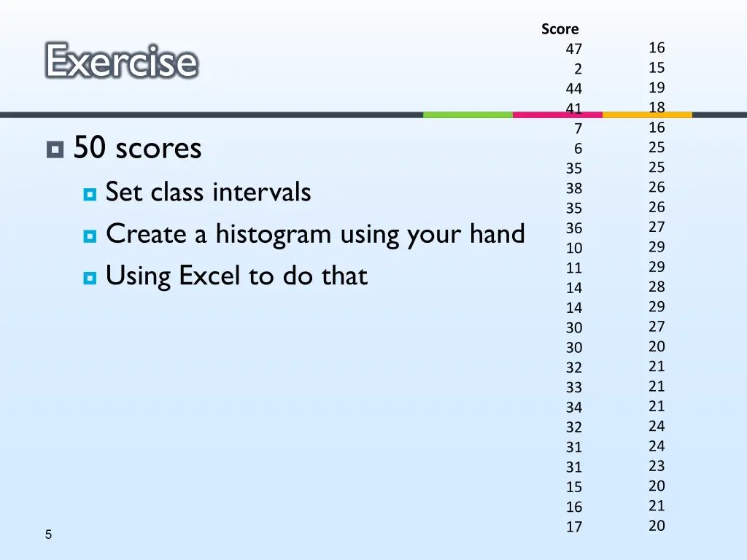Click the score value 44 in first column
Screen dimensions: 747x560
pos(574,88)
